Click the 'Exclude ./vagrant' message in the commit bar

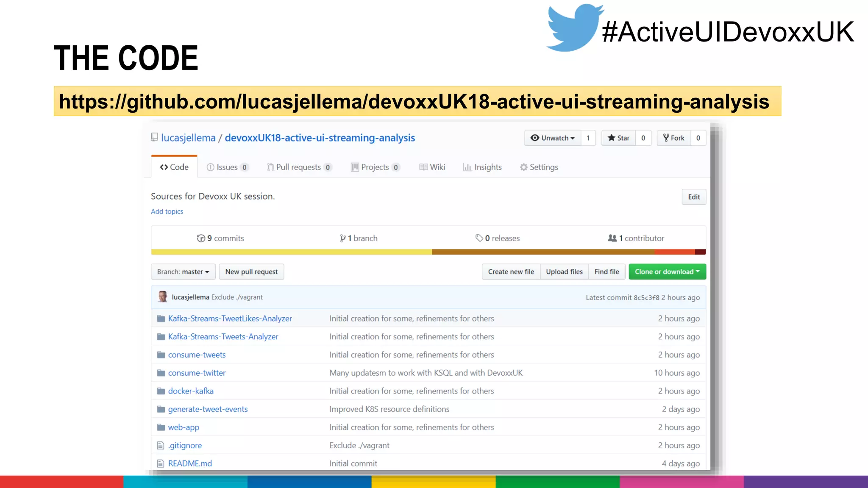point(237,297)
